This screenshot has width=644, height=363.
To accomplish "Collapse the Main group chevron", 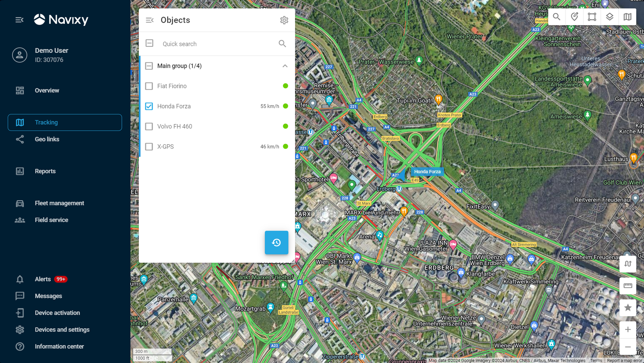I will click(285, 66).
